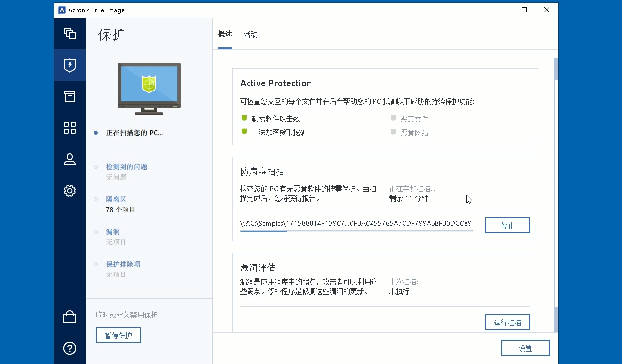
Task: Open 保护排除项 exclusions
Action: (123, 264)
